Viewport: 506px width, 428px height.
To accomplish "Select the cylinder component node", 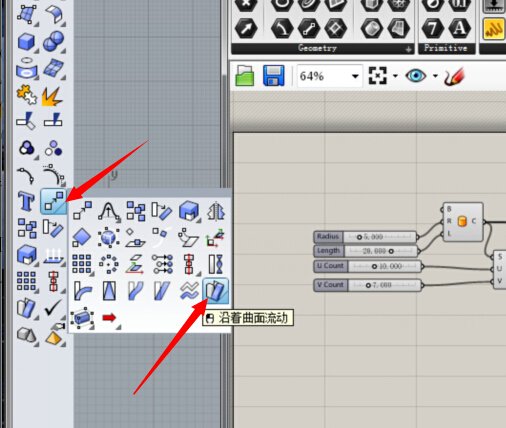I will pos(462,221).
